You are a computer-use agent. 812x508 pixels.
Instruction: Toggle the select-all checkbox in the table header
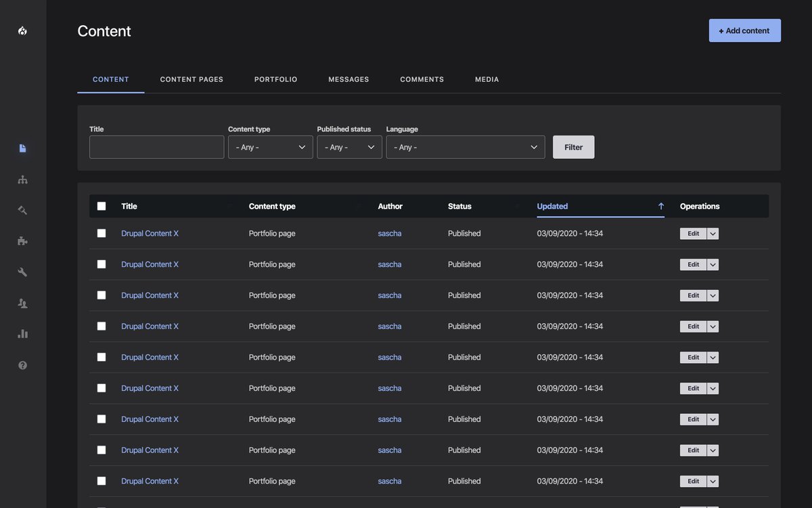coord(101,206)
